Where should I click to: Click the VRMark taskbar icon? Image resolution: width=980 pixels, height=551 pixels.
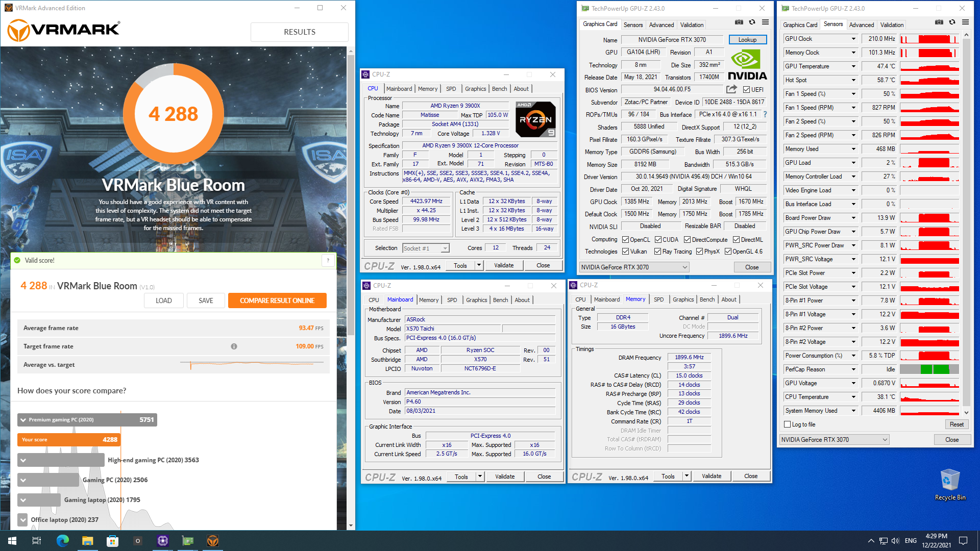coord(213,541)
